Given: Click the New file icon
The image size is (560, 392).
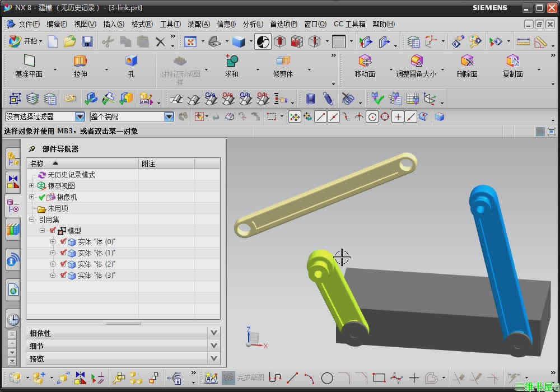Looking at the screenshot, I should click(x=53, y=42).
